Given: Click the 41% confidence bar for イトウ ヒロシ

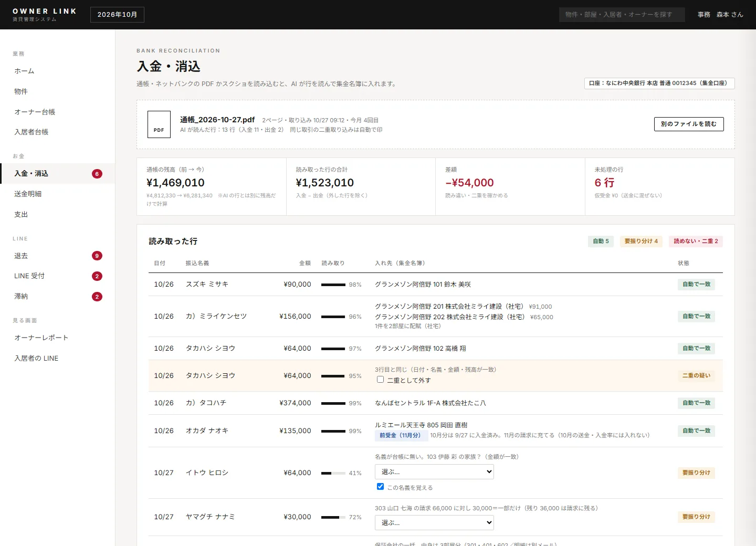Looking at the screenshot, I should point(333,473).
